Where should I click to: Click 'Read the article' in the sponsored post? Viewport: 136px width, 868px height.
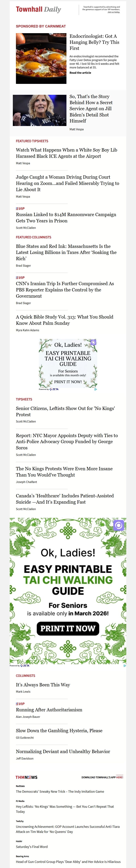coord(80,72)
